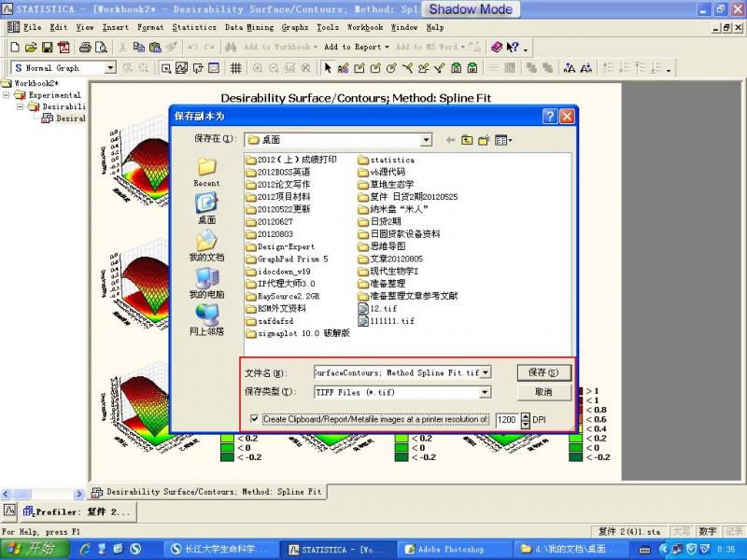
Task: Open the 长江大学生命科学 taskbar window
Action: tap(220, 549)
